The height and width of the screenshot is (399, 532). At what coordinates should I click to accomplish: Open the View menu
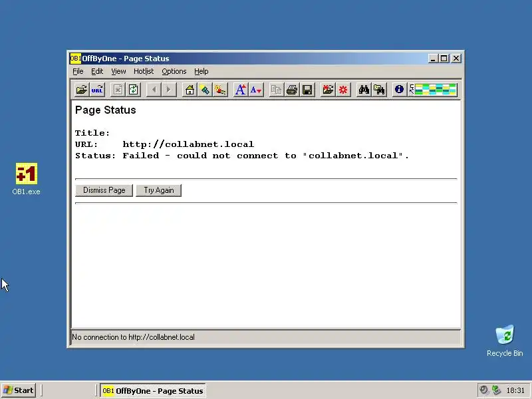118,71
